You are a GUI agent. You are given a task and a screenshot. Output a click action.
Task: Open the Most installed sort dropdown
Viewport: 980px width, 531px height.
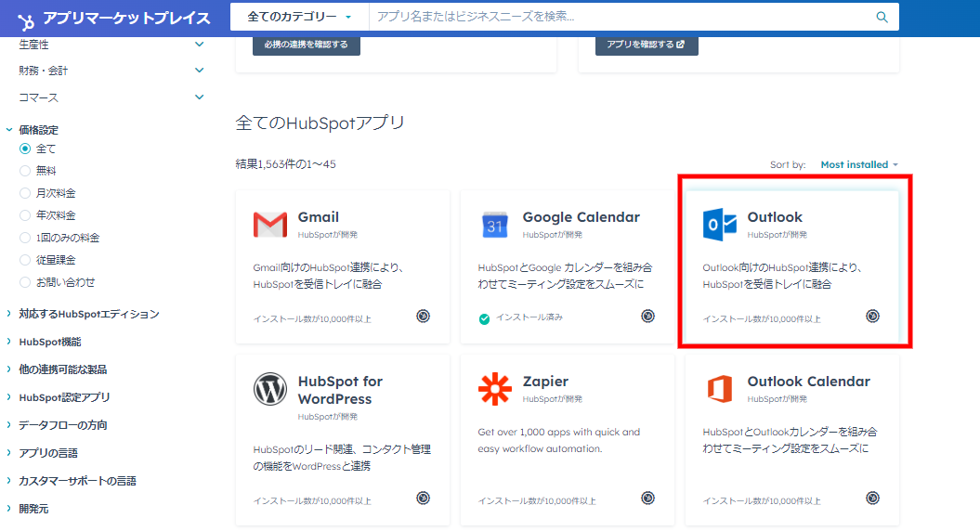click(859, 165)
